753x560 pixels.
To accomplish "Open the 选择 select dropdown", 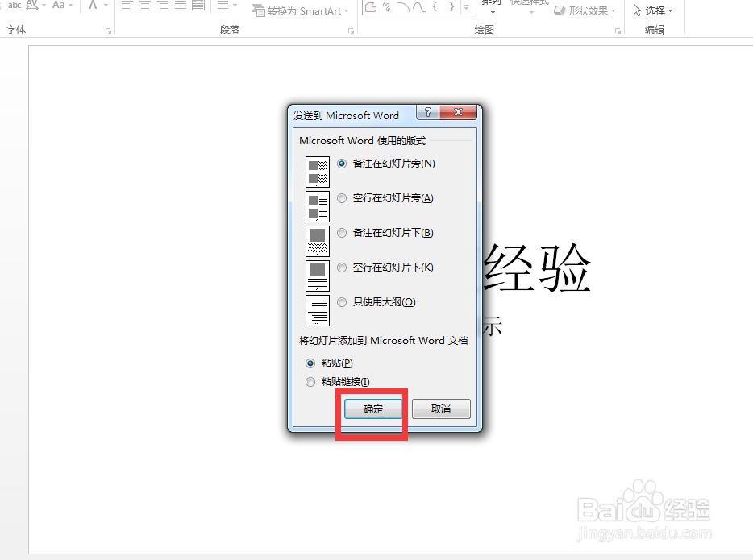I will pyautogui.click(x=653, y=10).
